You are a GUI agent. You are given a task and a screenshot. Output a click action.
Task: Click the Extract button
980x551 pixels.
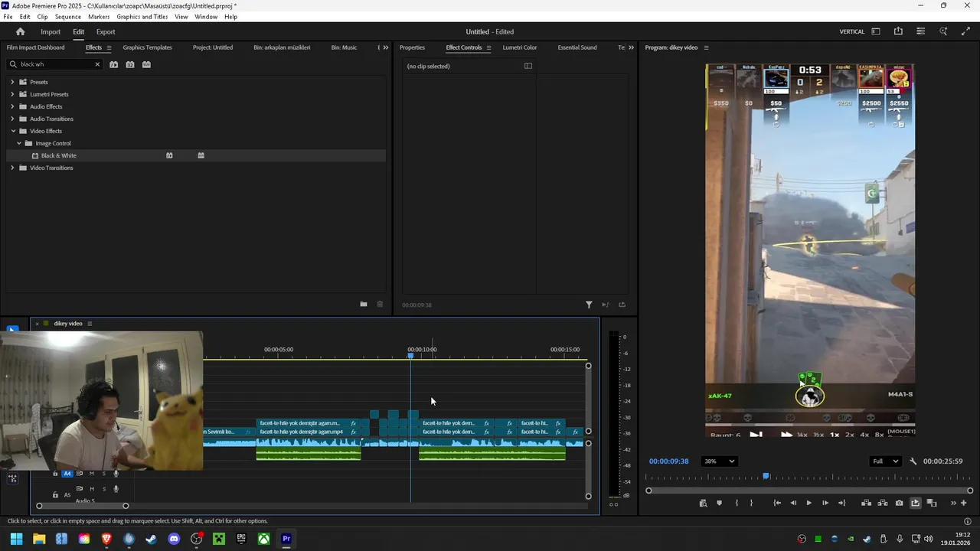click(x=883, y=503)
